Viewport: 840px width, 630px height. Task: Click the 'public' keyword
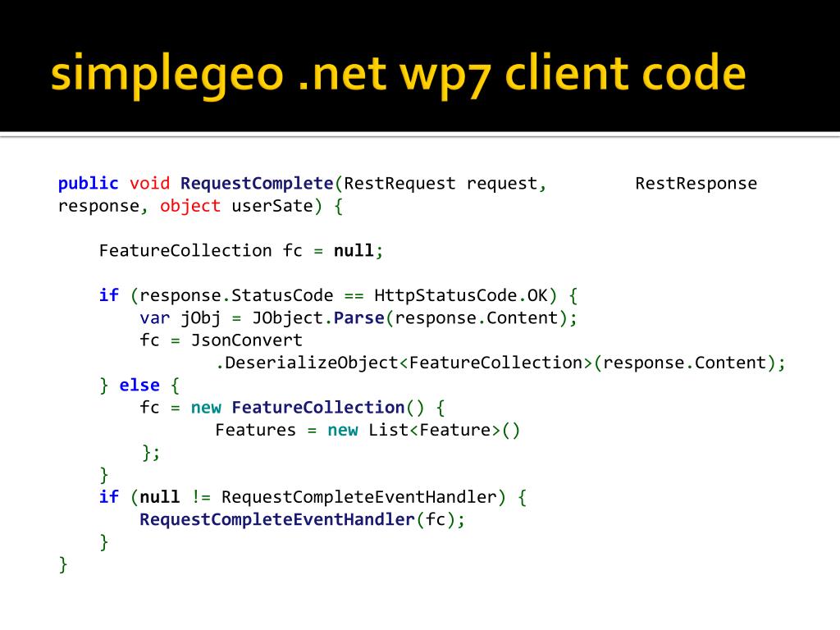tap(88, 184)
